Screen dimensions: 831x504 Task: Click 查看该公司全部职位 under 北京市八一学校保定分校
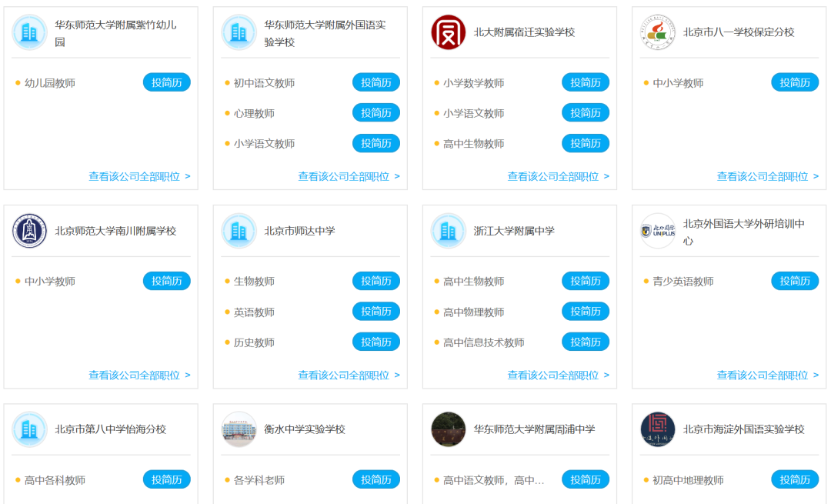coord(767,176)
